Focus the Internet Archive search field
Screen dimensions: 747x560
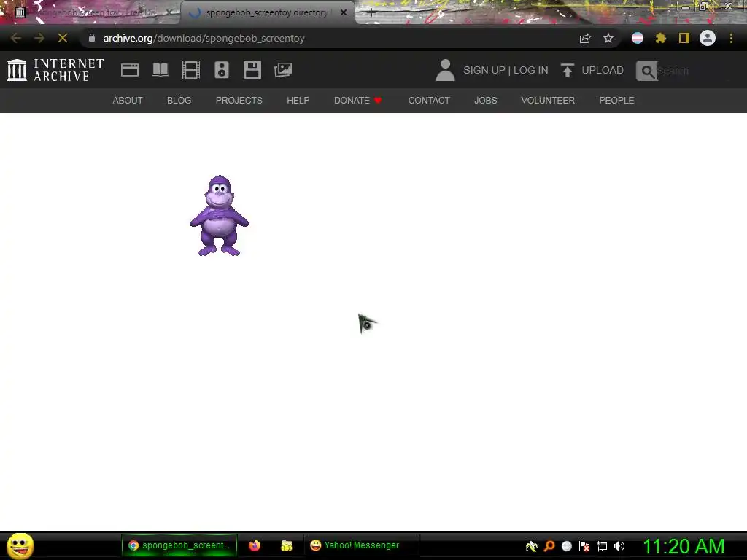[x=693, y=71]
